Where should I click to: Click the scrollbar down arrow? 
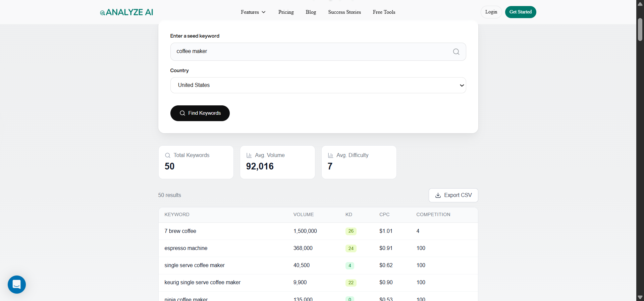pyautogui.click(x=640, y=297)
